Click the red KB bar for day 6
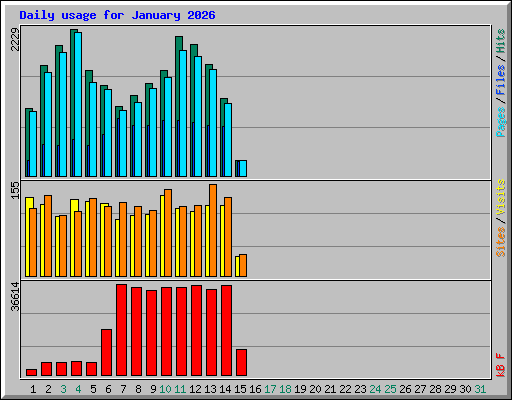512x400 pixels. pos(106,353)
